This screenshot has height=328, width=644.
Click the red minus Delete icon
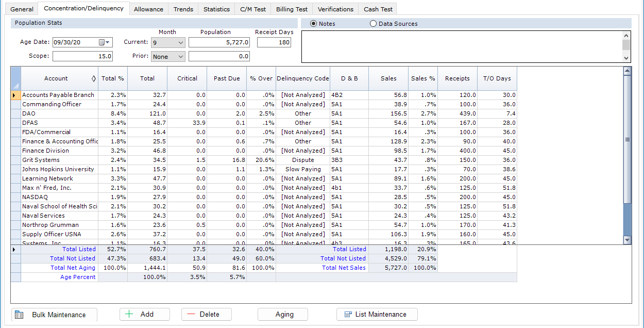[191, 314]
